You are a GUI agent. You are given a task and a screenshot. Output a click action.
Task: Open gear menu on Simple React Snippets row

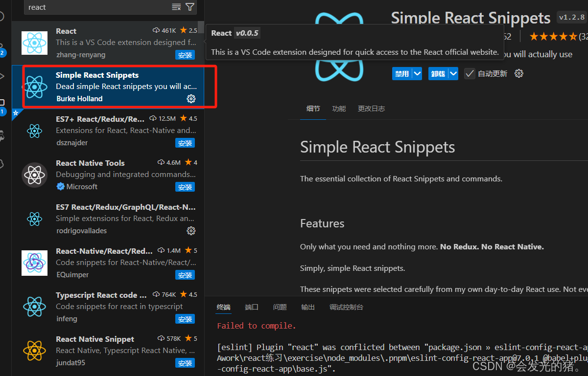tap(191, 99)
